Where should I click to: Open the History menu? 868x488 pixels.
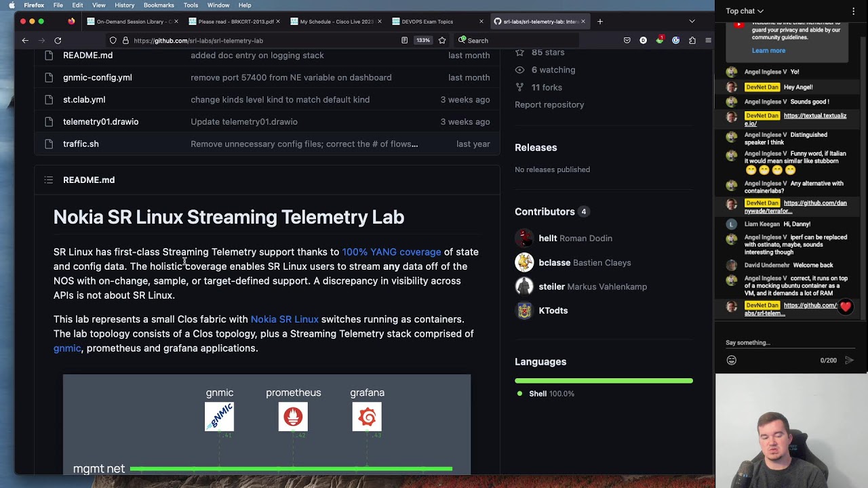[124, 5]
